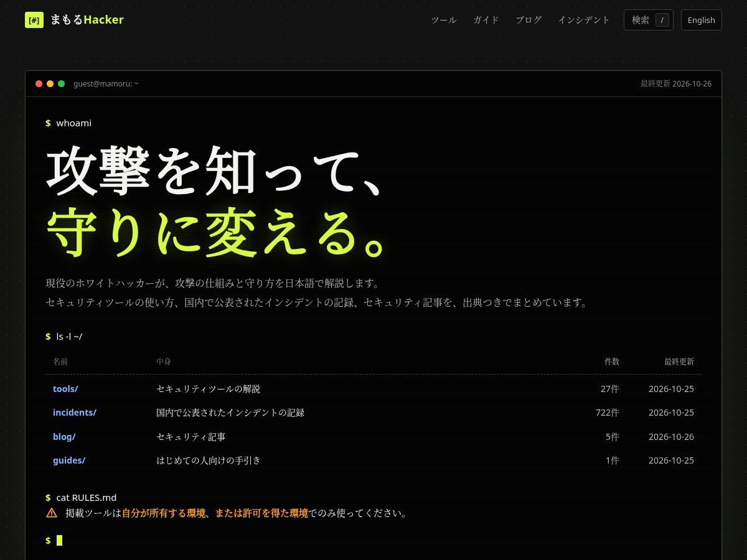Viewport: 747px width, 560px height.
Task: Click the 中身 column header
Action: pos(164,362)
